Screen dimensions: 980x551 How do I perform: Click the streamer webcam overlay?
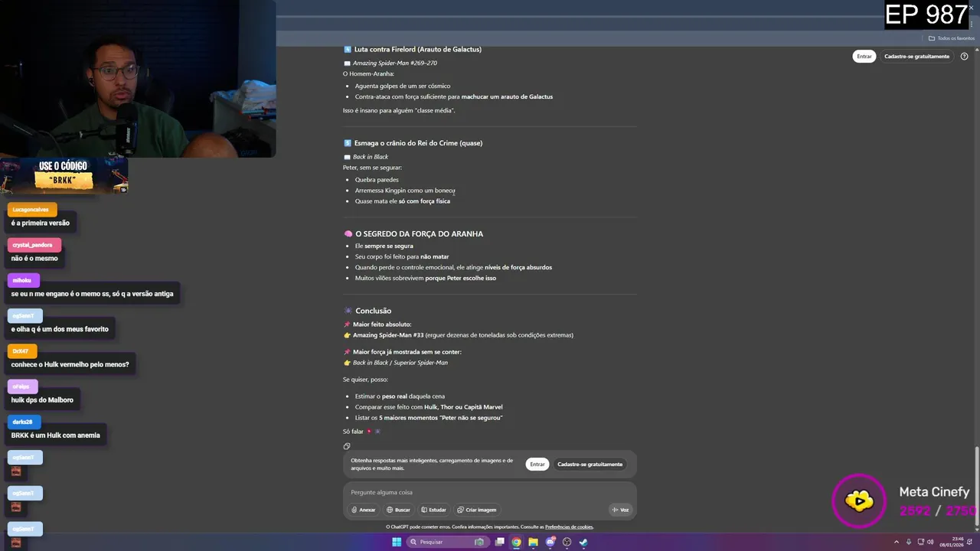coord(138,79)
